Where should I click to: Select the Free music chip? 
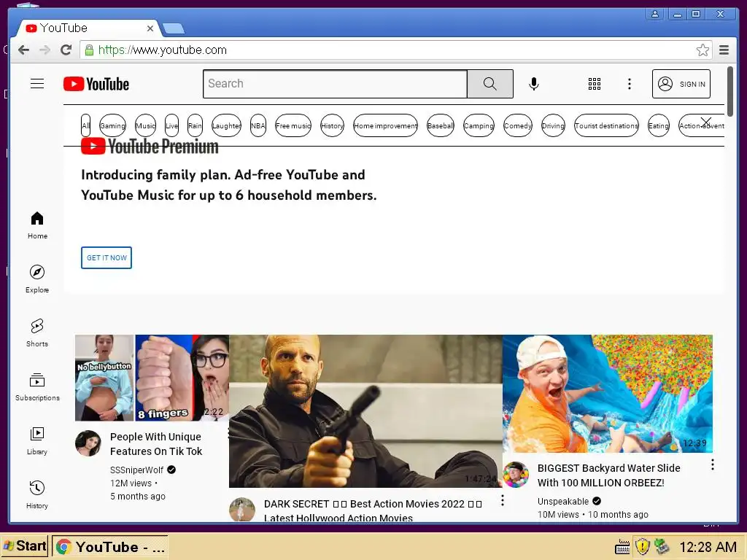coord(293,125)
